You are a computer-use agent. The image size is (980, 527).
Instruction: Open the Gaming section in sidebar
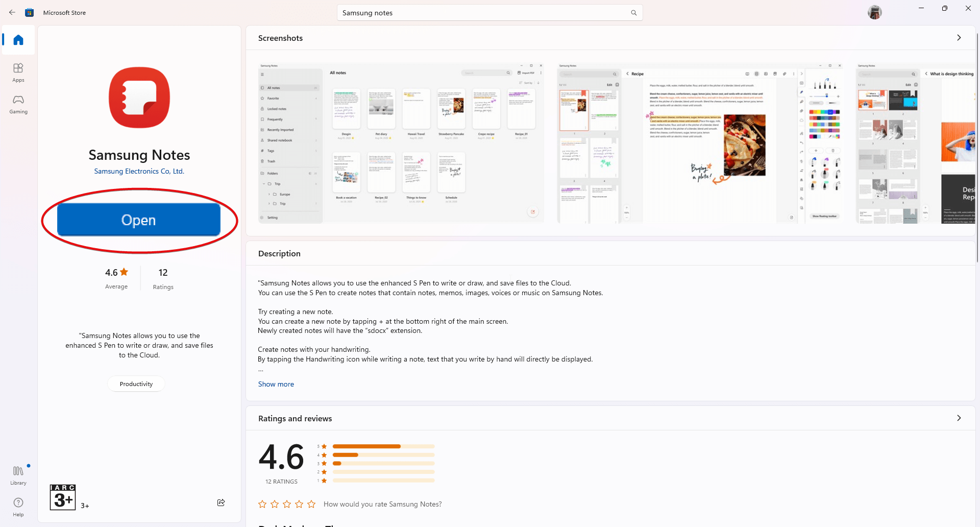point(18,104)
